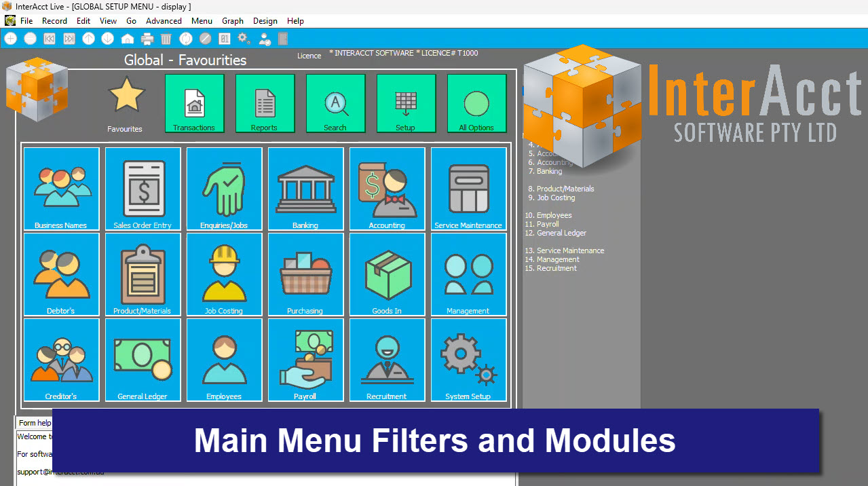This screenshot has height=486, width=868.
Task: Open the Employees module tile
Action: pos(225,360)
